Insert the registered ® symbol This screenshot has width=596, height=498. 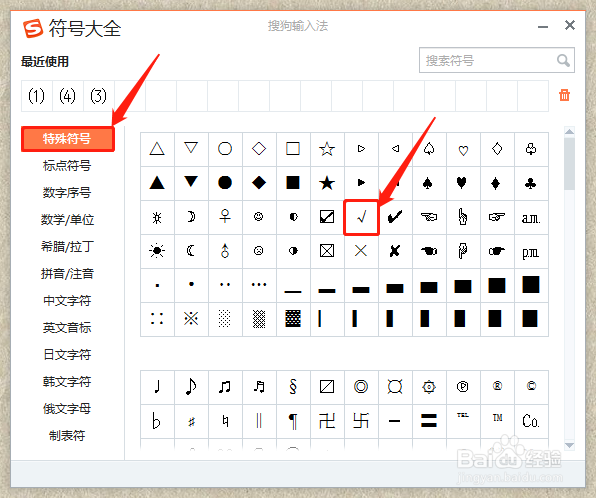pyautogui.click(x=497, y=387)
